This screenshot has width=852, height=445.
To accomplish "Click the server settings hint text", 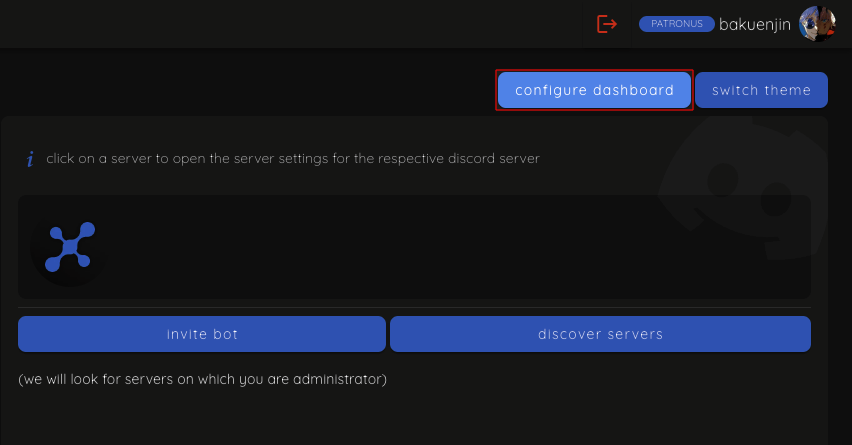I will 292,159.
